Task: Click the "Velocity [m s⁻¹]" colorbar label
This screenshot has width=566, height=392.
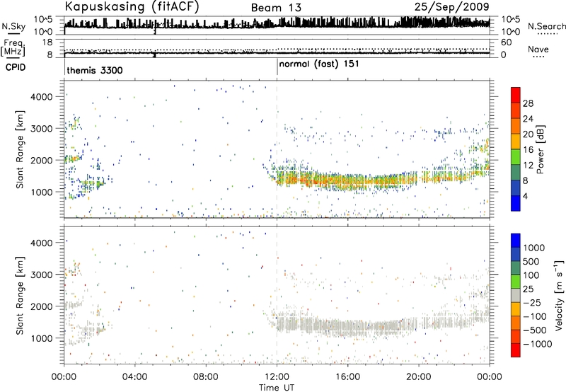Action: click(x=559, y=295)
